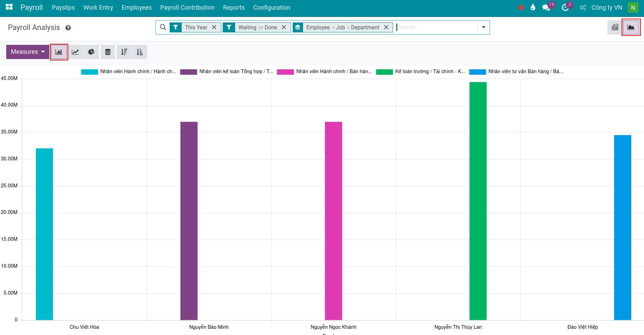Switch to the pie chart view

(x=91, y=52)
